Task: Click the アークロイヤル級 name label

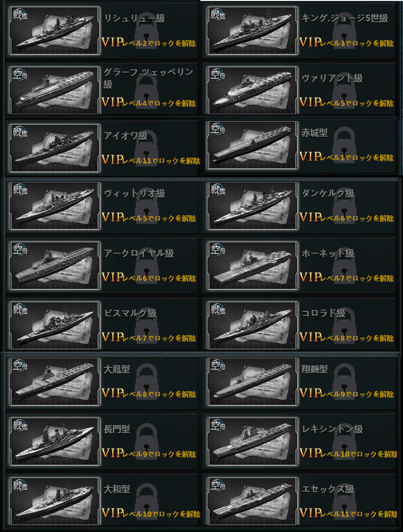Action: point(139,253)
